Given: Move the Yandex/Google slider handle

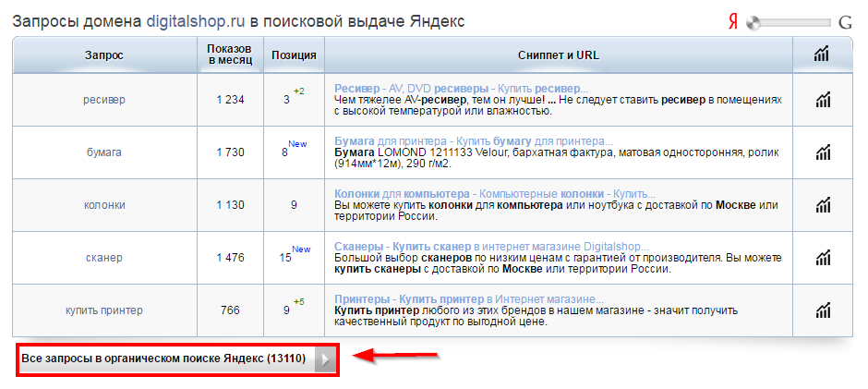Looking at the screenshot, I should [753, 23].
